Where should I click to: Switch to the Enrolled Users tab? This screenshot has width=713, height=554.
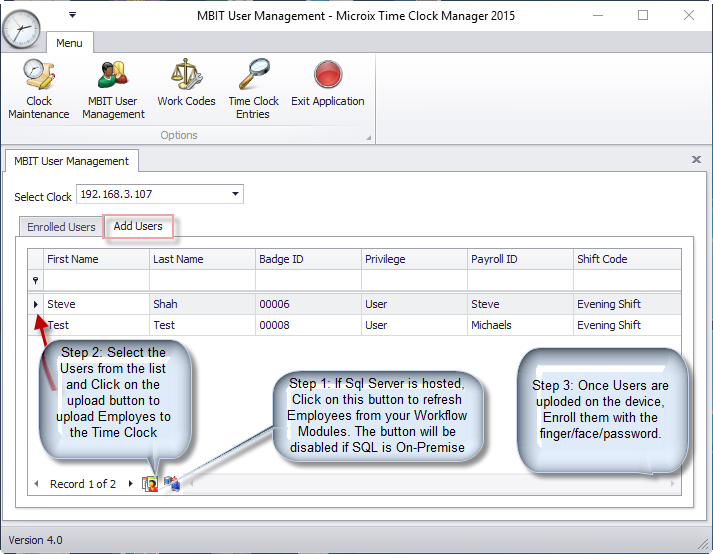click(61, 227)
